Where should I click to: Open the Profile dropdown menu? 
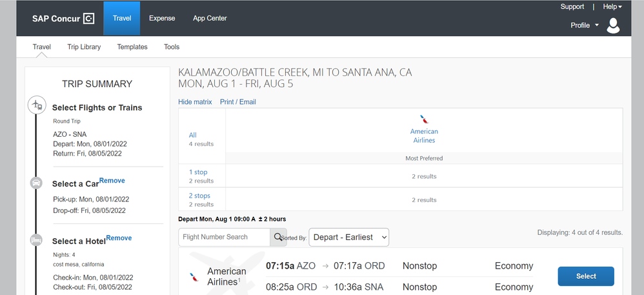click(585, 25)
